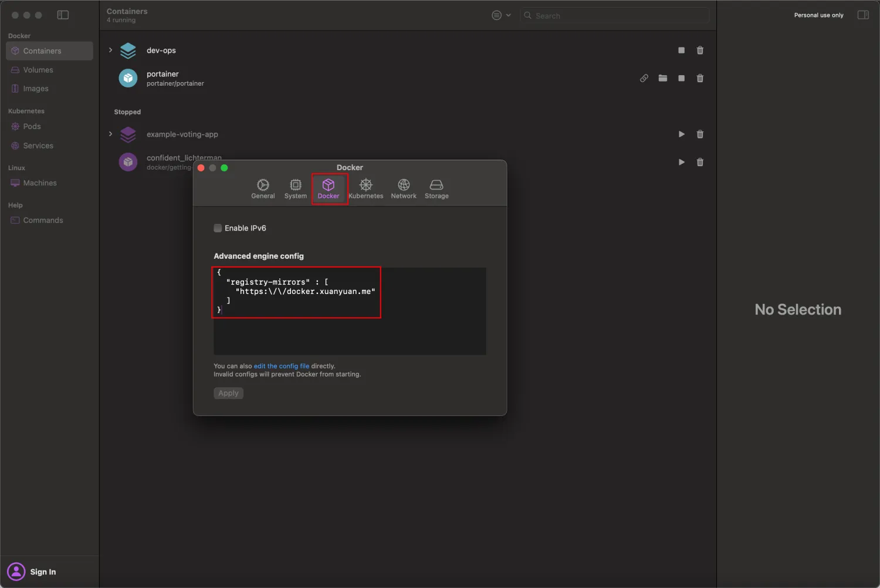Open the General settings tab
Image resolution: width=880 pixels, height=588 pixels.
pyautogui.click(x=263, y=189)
